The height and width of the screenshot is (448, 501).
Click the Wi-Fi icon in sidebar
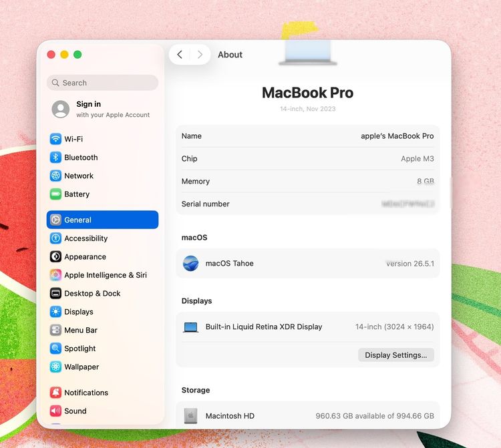[x=55, y=139]
